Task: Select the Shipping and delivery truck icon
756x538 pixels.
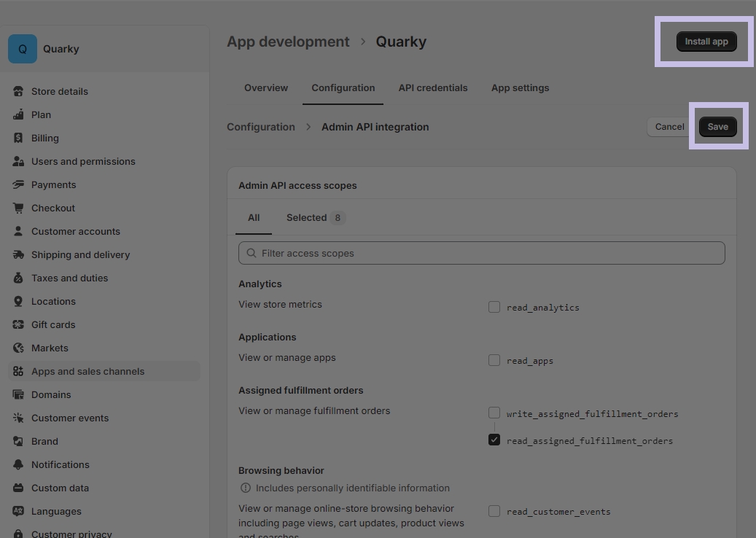Action: click(18, 254)
